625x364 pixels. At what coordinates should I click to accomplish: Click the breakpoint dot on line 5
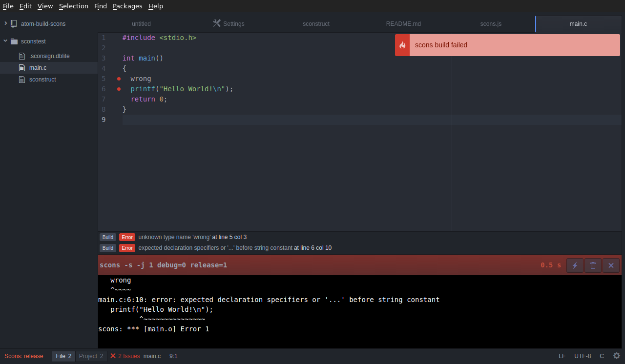pos(119,79)
